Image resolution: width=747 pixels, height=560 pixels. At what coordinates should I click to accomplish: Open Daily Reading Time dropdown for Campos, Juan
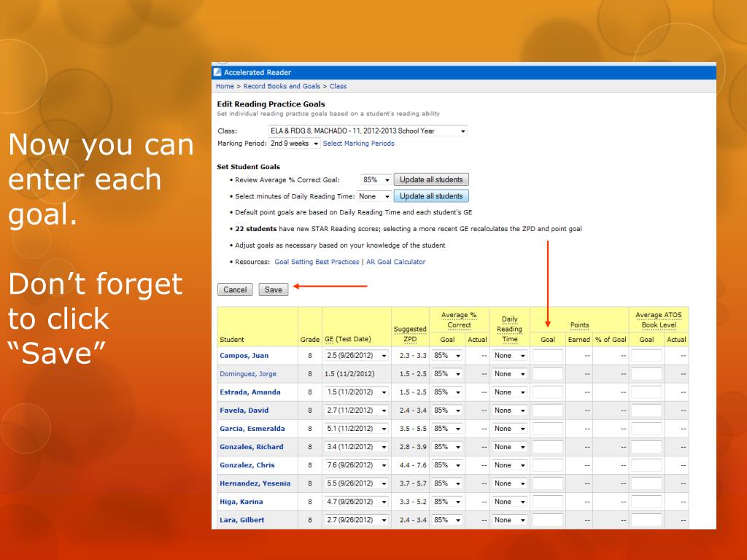pyautogui.click(x=509, y=356)
